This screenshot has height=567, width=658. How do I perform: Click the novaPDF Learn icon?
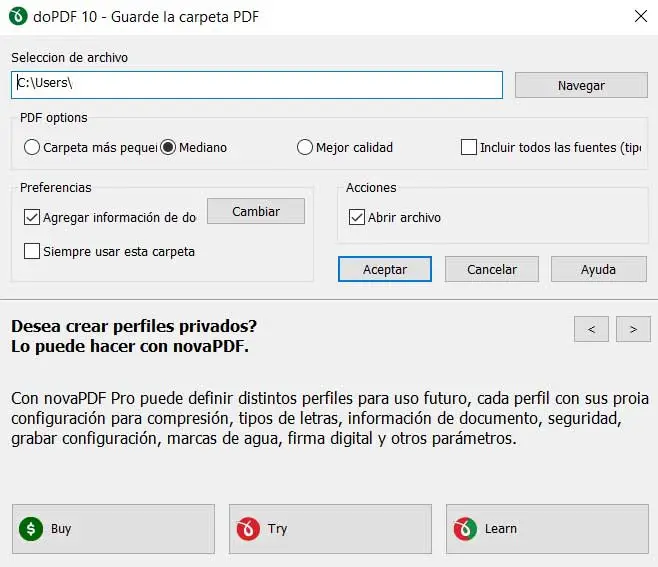coord(465,529)
